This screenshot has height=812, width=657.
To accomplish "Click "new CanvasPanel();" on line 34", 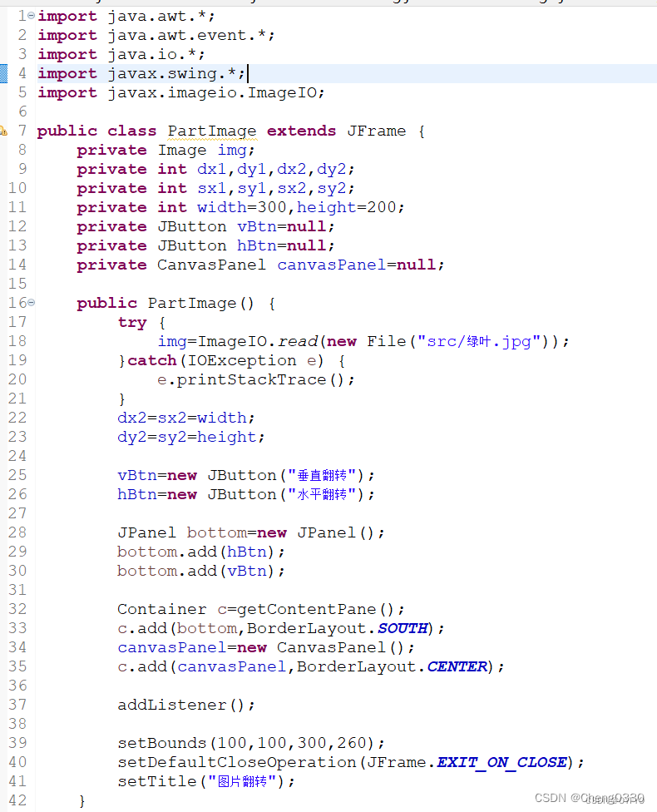I will (326, 648).
